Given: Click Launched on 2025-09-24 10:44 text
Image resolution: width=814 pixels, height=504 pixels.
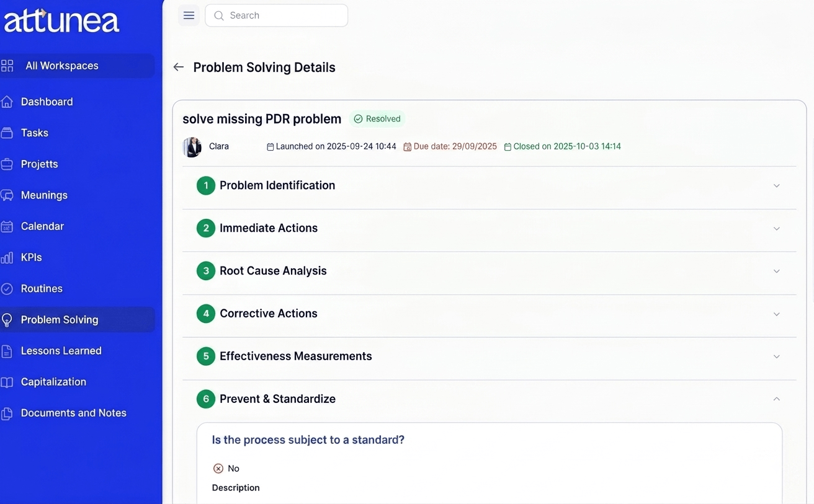Looking at the screenshot, I should click(336, 147).
